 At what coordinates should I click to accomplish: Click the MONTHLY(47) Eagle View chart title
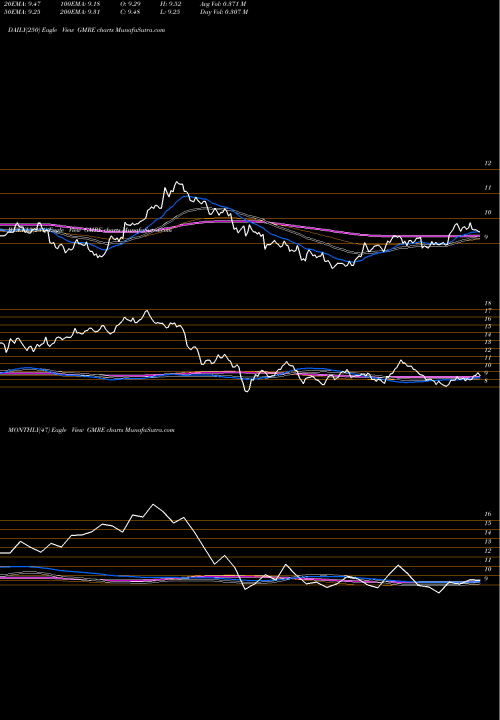pos(91,430)
